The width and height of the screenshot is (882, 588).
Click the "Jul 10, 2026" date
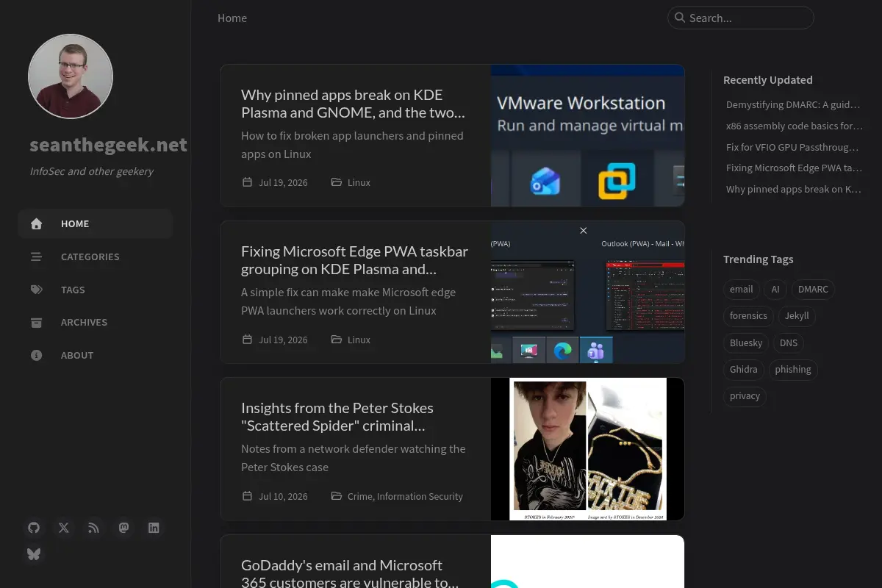283,496
